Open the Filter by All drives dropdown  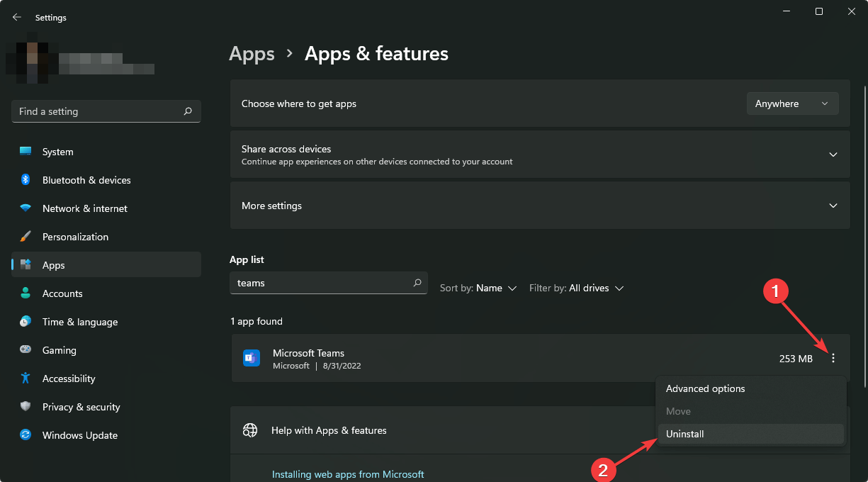pos(576,288)
